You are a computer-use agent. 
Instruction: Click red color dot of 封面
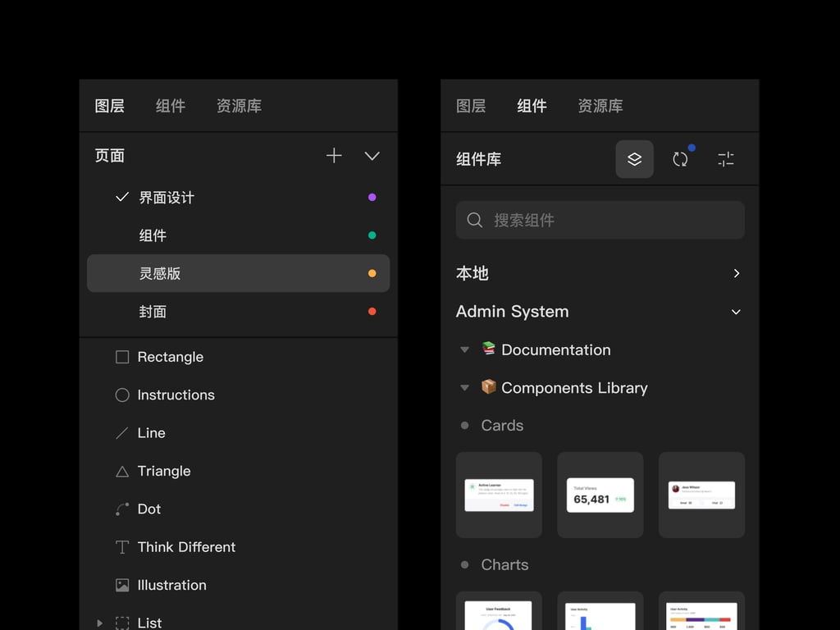pyautogui.click(x=372, y=311)
